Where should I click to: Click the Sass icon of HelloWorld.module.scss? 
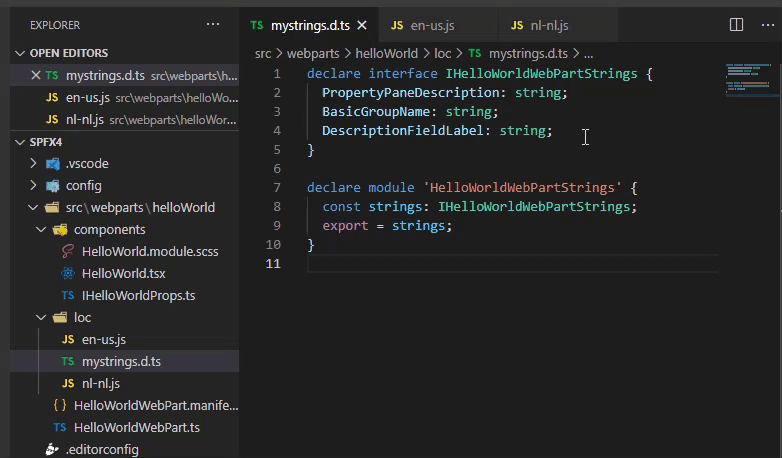pyautogui.click(x=68, y=251)
